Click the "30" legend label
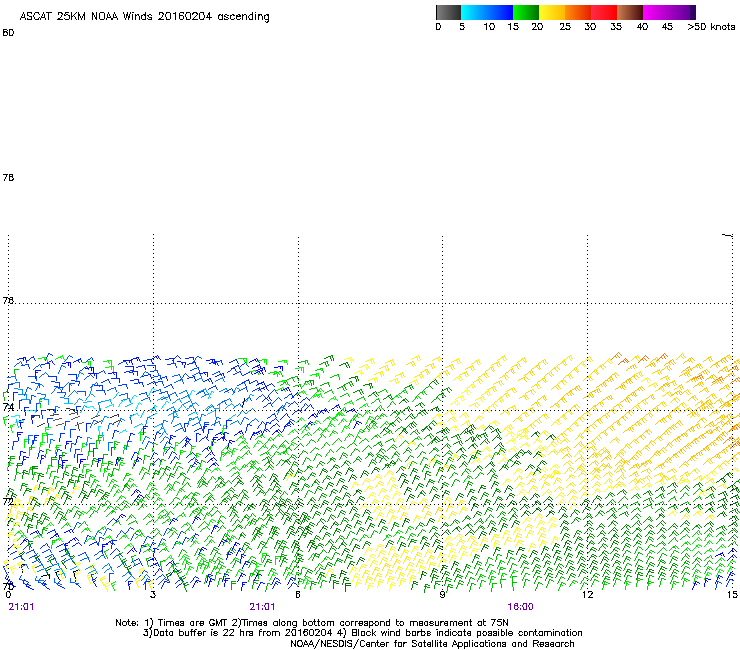The image size is (740, 650). coord(590,27)
